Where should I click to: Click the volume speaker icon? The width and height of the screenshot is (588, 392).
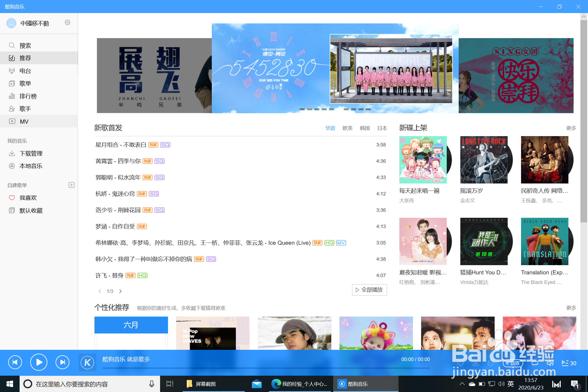pyautogui.click(x=550, y=363)
